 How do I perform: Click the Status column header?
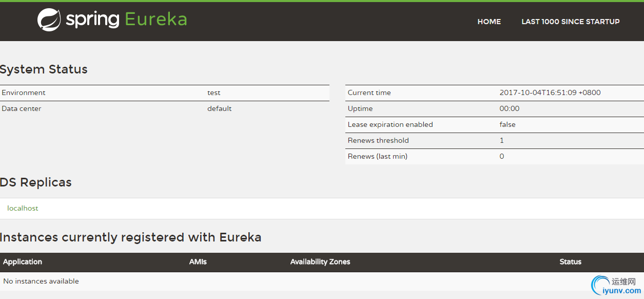[x=571, y=261]
